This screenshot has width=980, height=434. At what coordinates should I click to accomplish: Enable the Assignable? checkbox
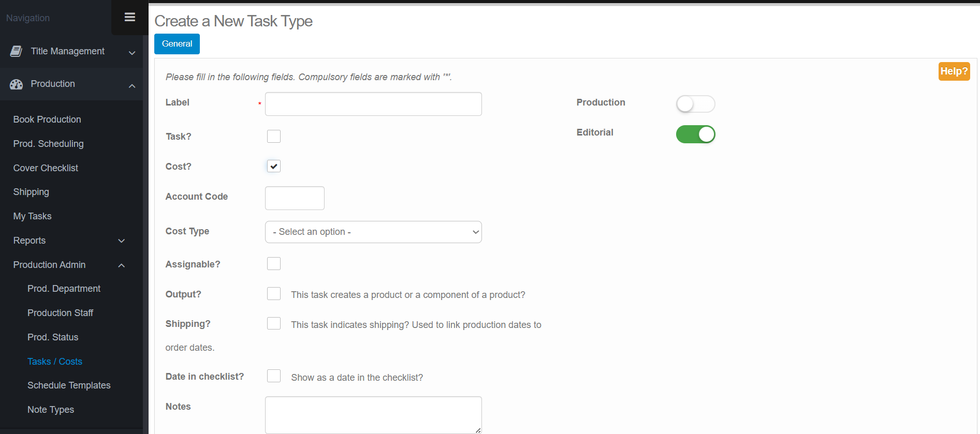tap(274, 264)
